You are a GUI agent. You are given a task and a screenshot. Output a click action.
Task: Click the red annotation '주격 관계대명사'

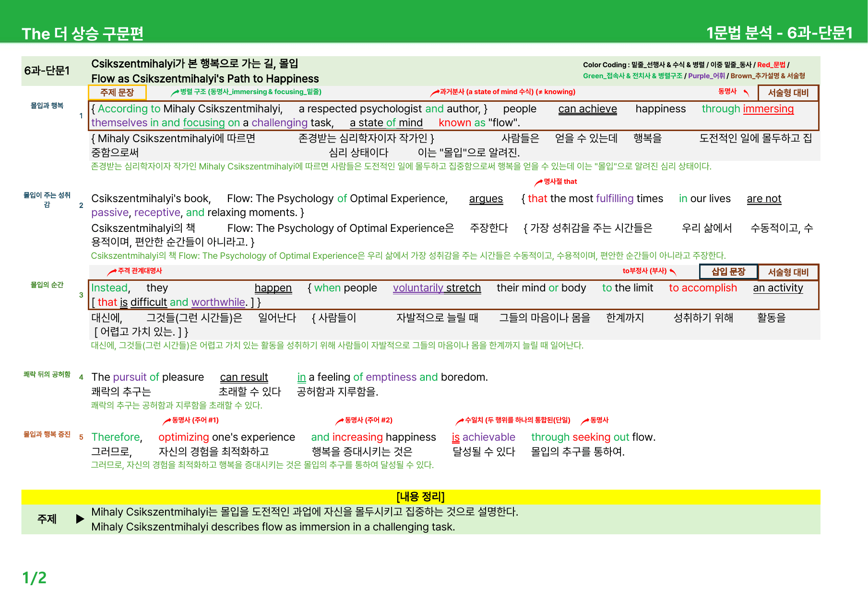click(140, 271)
